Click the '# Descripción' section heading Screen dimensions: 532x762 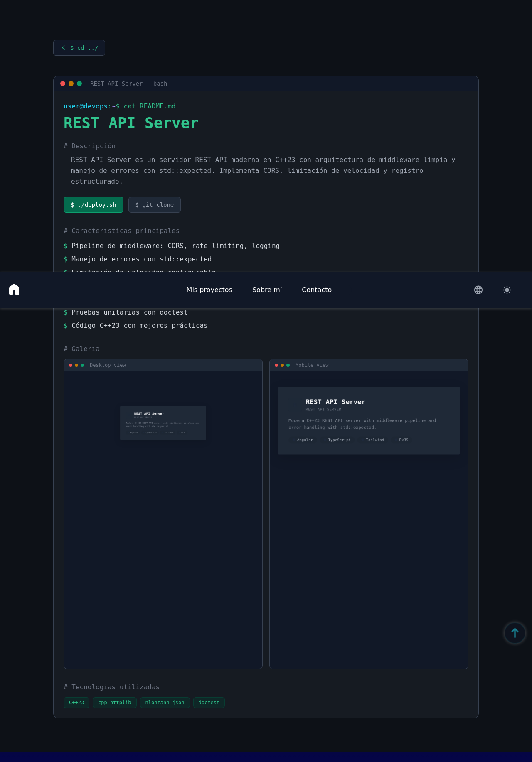[x=89, y=146]
